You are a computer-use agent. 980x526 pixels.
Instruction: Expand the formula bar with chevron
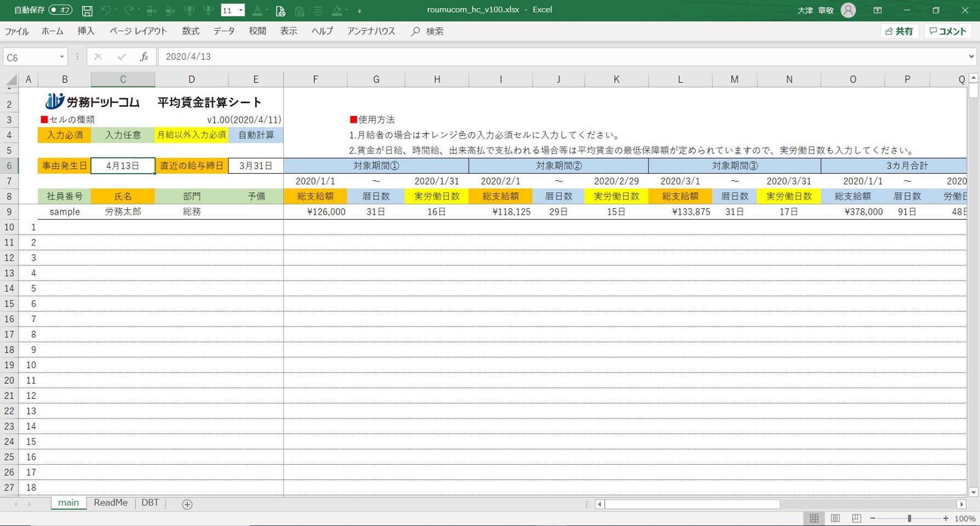[x=971, y=56]
